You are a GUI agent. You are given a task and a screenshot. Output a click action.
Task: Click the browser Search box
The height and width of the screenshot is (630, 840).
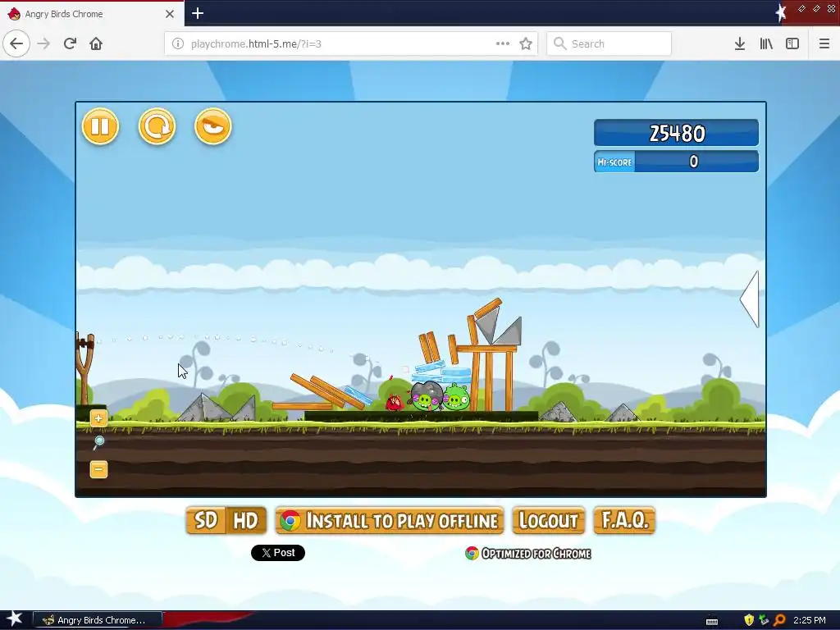[x=609, y=43]
